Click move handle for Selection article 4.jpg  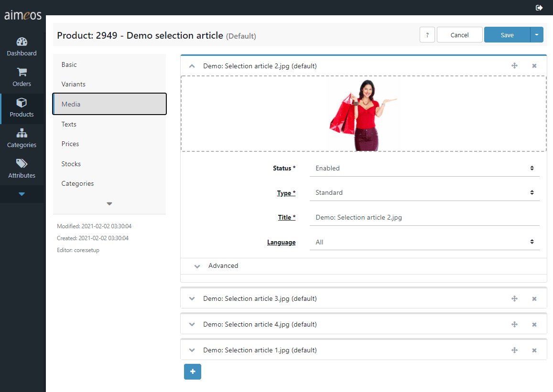pos(515,325)
